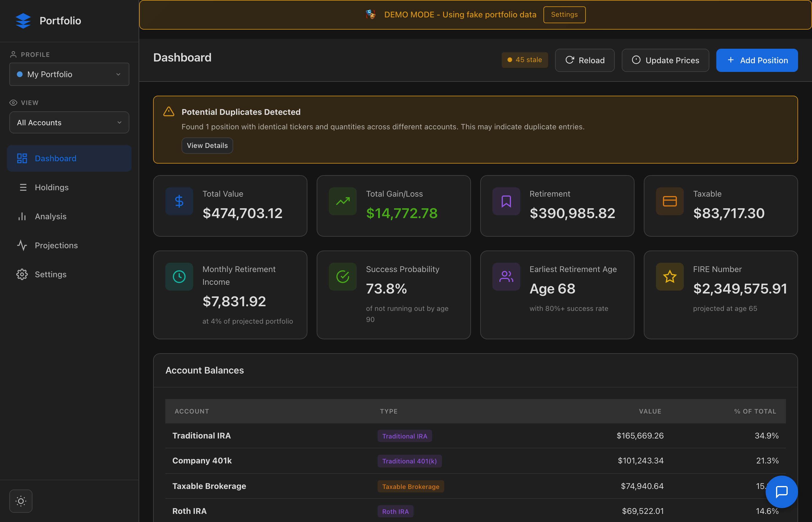Image resolution: width=812 pixels, height=522 pixels.
Task: Click the $474,703.12 total value figure
Action: click(x=242, y=213)
